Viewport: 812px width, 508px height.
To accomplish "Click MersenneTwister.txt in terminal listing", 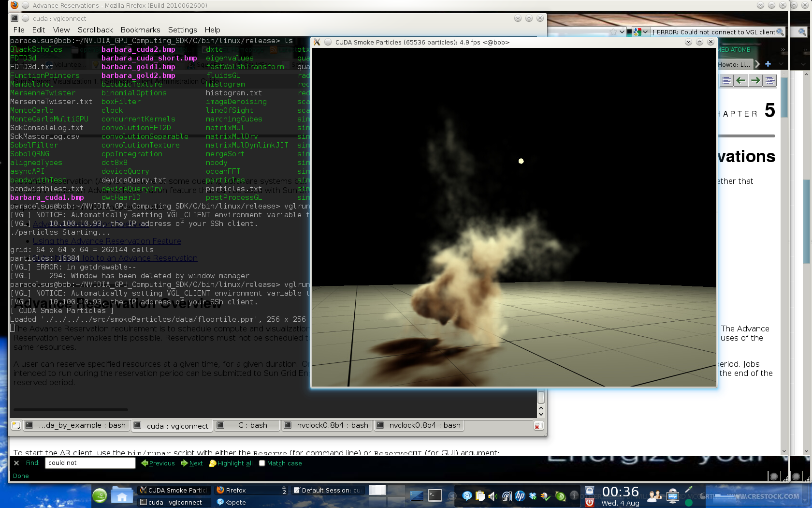I will coord(51,102).
